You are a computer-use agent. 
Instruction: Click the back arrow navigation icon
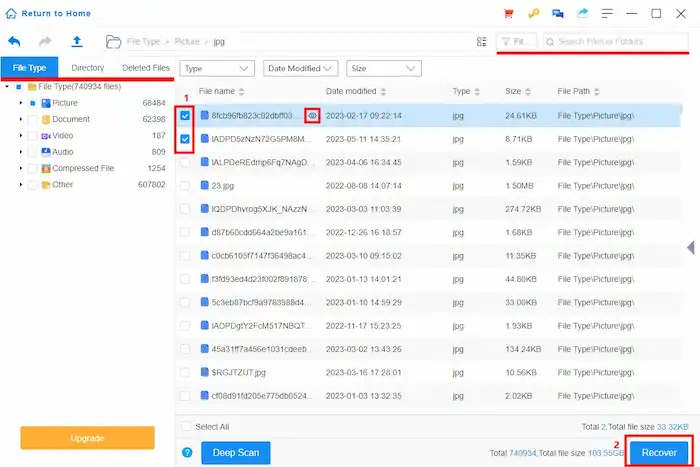pyautogui.click(x=14, y=42)
